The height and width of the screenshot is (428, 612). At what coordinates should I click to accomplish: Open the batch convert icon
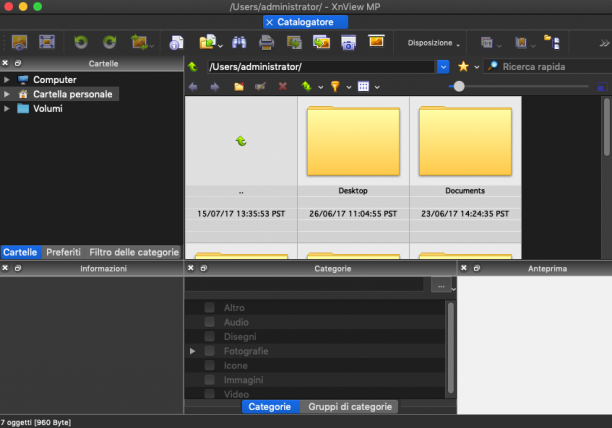(294, 42)
